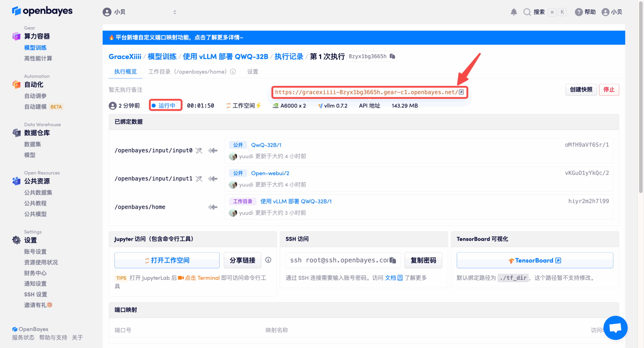Open the Open-webui/2 link
The height and width of the screenshot is (348, 644).
click(x=270, y=173)
